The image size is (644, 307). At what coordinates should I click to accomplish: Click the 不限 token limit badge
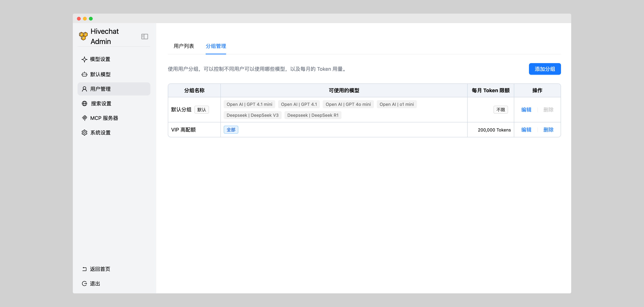501,110
